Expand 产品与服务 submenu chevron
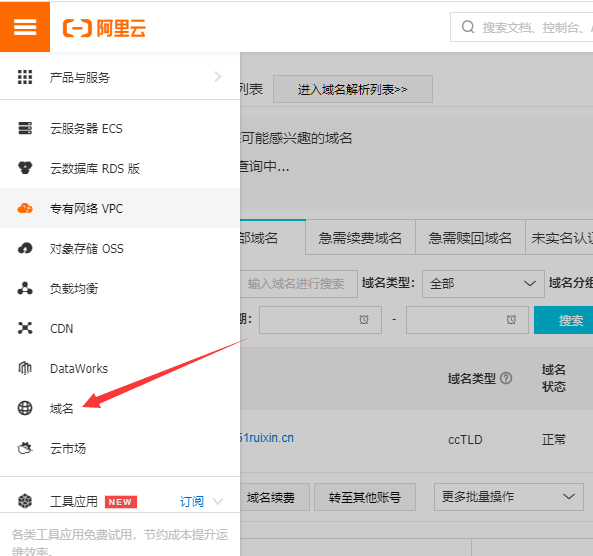The height and width of the screenshot is (556, 593). (218, 76)
